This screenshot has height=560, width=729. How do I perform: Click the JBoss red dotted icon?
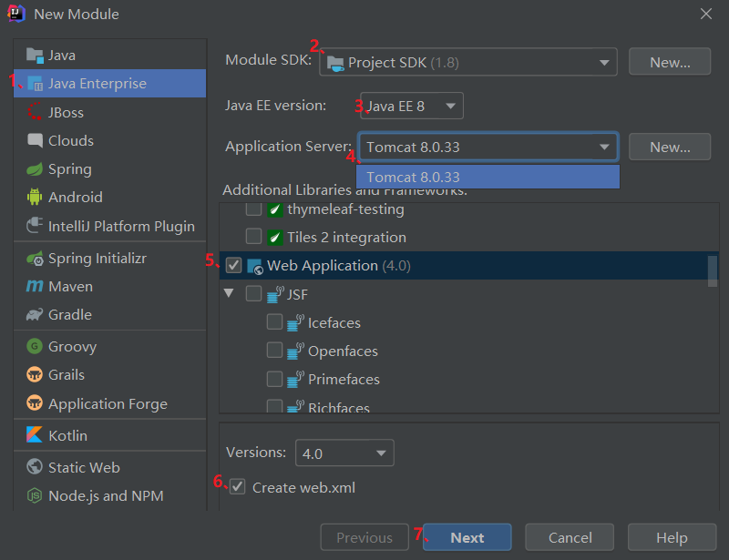coord(35,112)
